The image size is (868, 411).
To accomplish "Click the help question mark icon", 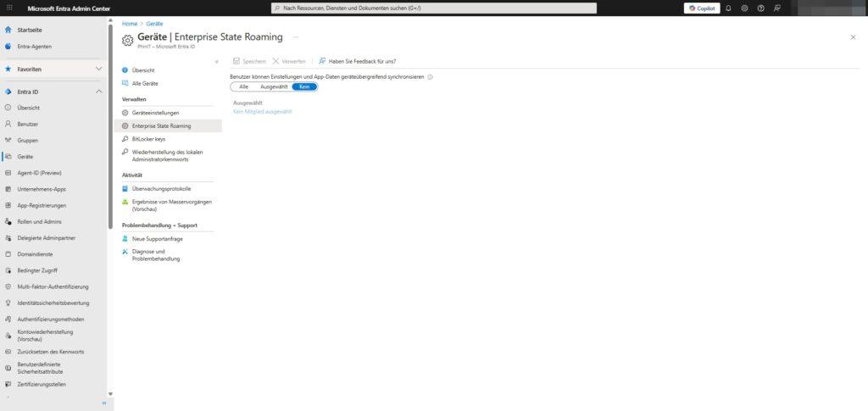I will pyautogui.click(x=760, y=8).
